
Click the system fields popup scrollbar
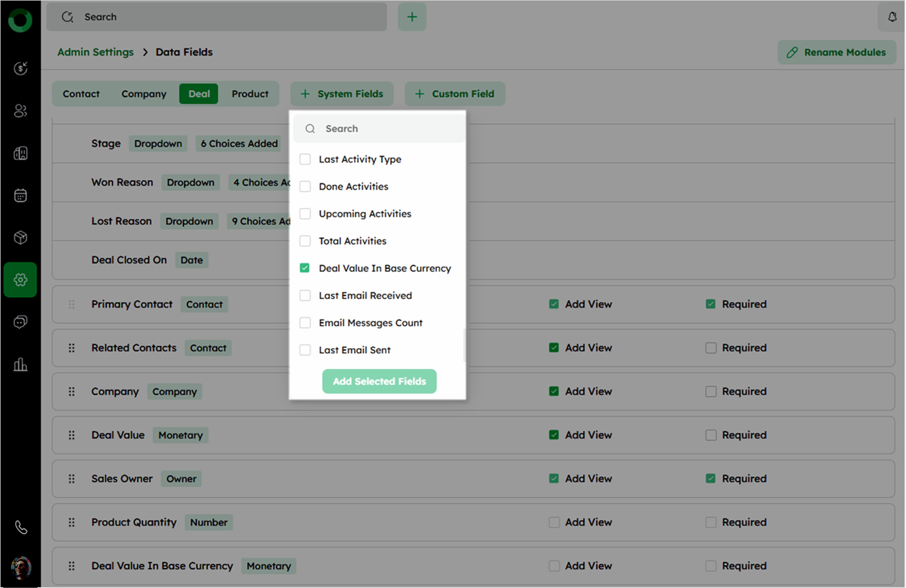464,345
